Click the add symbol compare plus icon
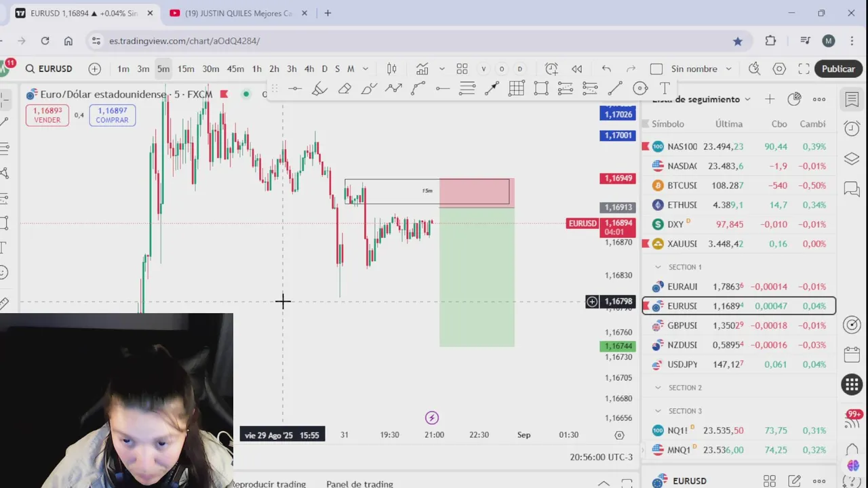 coord(94,68)
